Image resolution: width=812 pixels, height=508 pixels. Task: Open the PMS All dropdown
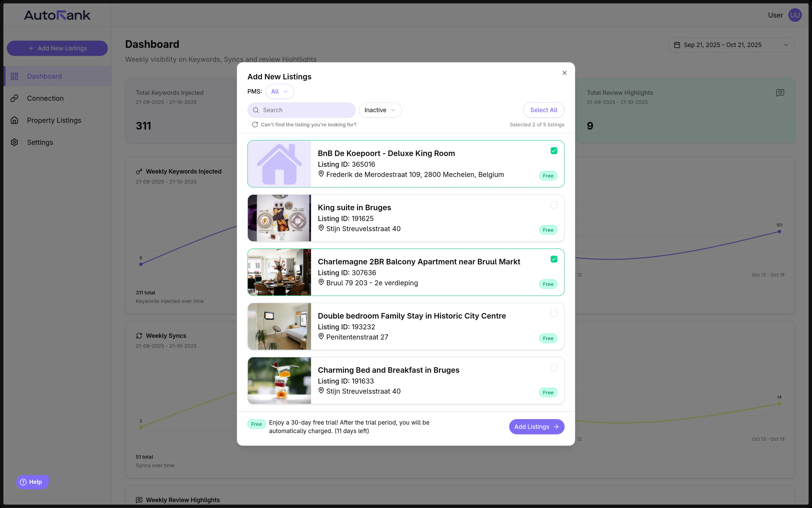[280, 91]
